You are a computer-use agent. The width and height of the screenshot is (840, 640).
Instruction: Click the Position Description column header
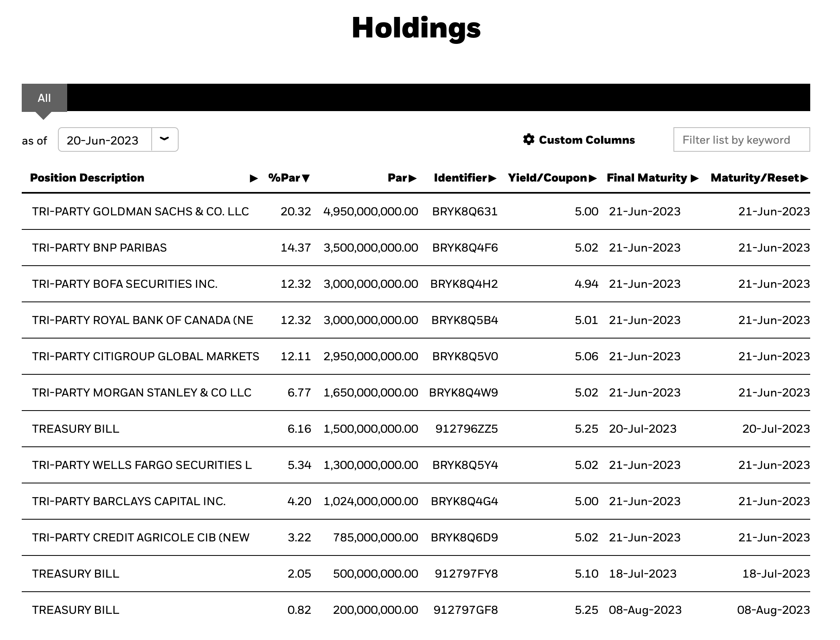pyautogui.click(x=87, y=178)
